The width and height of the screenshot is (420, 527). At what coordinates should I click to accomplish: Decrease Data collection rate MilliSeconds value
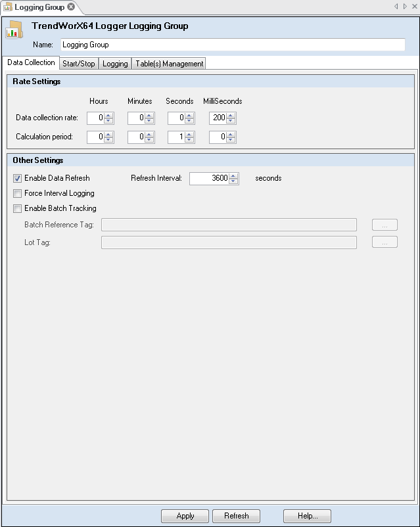[231, 122]
